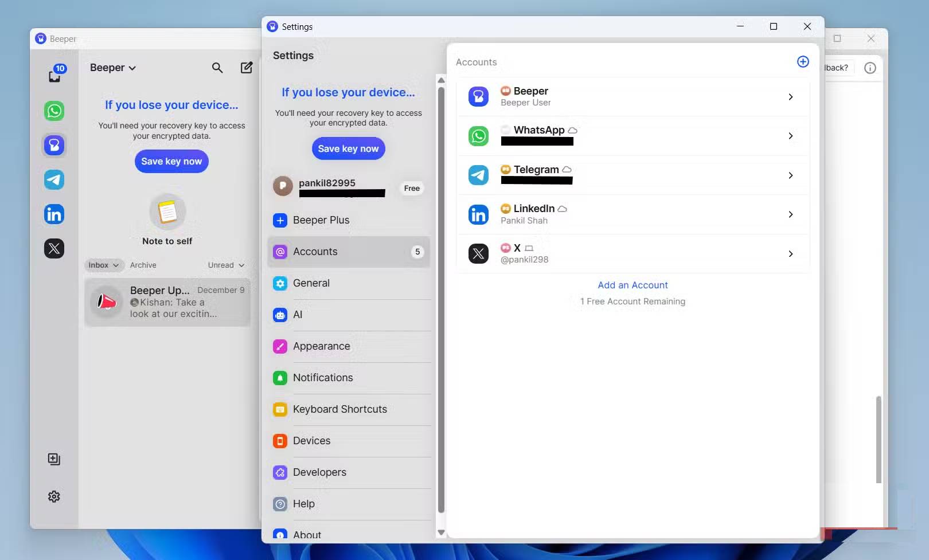929x560 pixels.
Task: Select Keyboard Shortcuts in the settings menu
Action: point(339,409)
